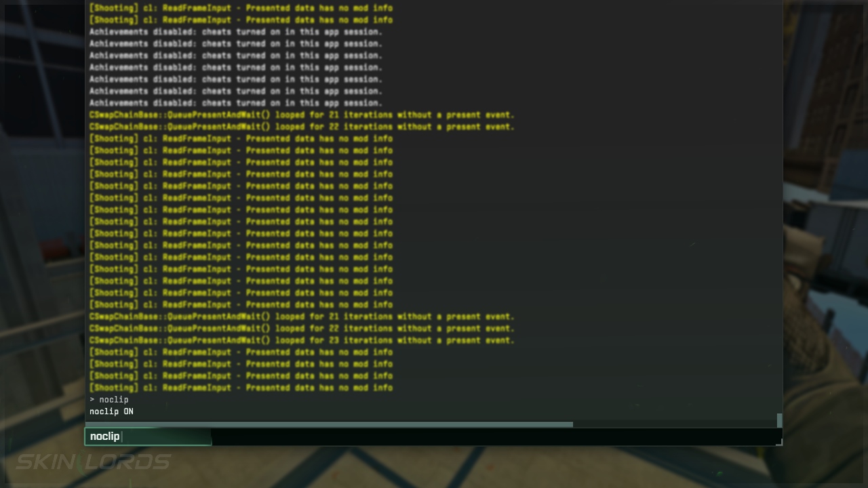The height and width of the screenshot is (488, 868).
Task: Click the game floor area below the console
Action: click(475, 468)
